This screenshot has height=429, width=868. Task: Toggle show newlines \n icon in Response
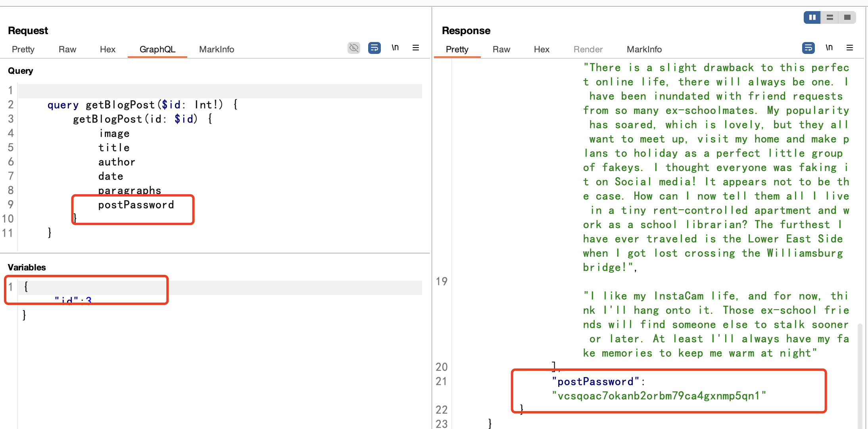829,48
